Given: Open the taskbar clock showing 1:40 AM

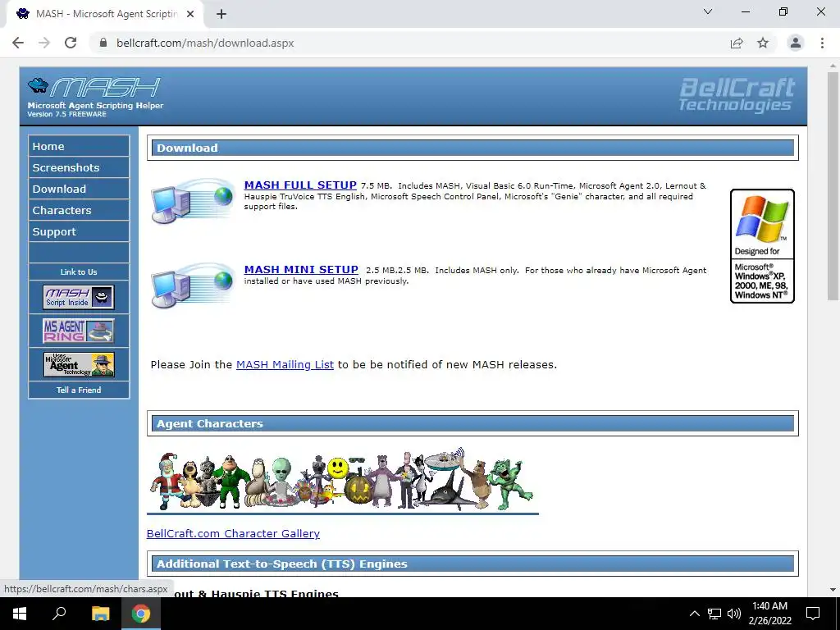Looking at the screenshot, I should pyautogui.click(x=769, y=614).
